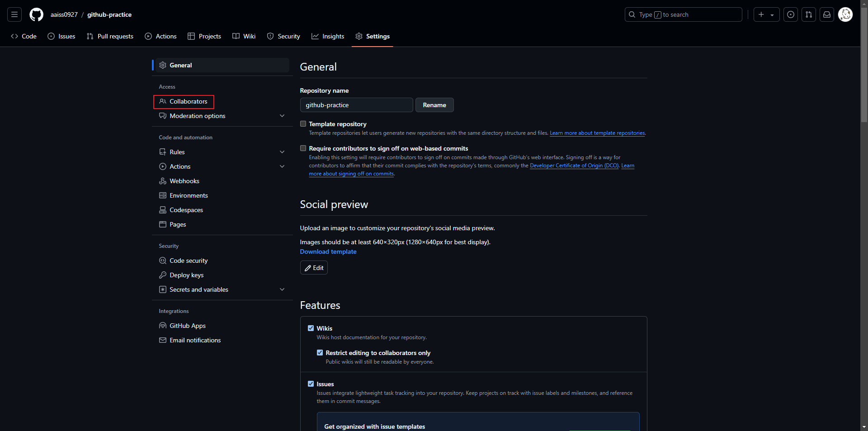Click the Download template link
Viewport: 868px width, 431px height.
[x=328, y=252]
